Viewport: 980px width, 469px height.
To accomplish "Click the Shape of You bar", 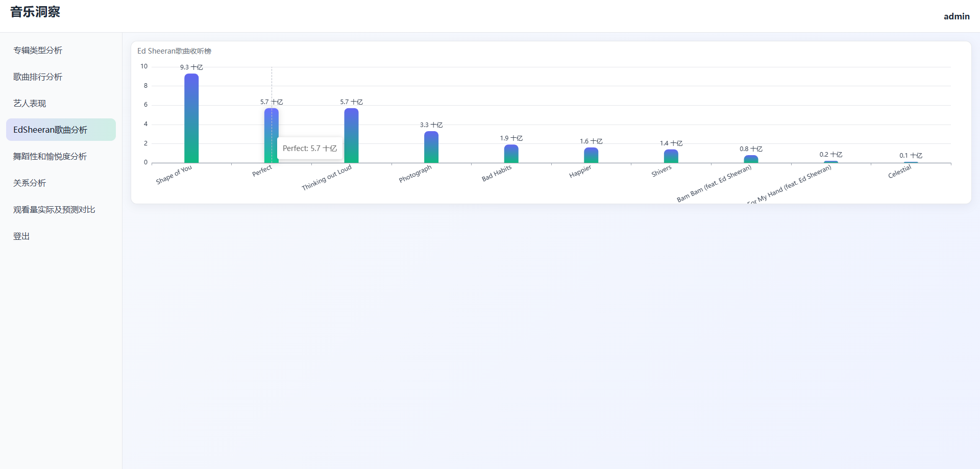I will [x=191, y=118].
